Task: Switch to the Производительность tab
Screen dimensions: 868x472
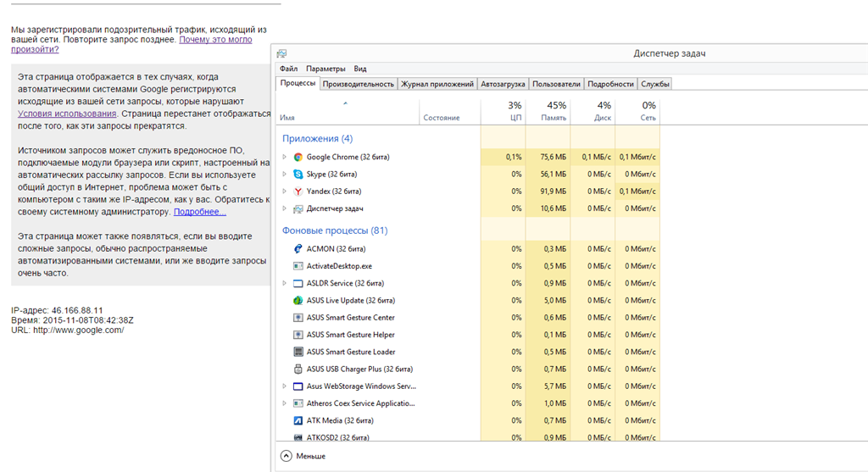Action: (359, 84)
